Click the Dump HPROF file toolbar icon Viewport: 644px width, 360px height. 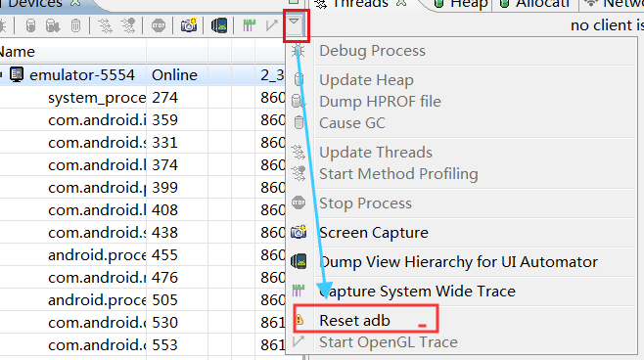(x=53, y=25)
